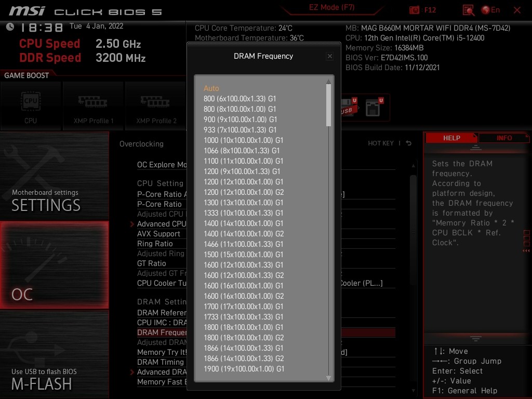This screenshot has height=399, width=532.
Task: Click the back arrow next to HOT KEY
Action: [x=408, y=143]
